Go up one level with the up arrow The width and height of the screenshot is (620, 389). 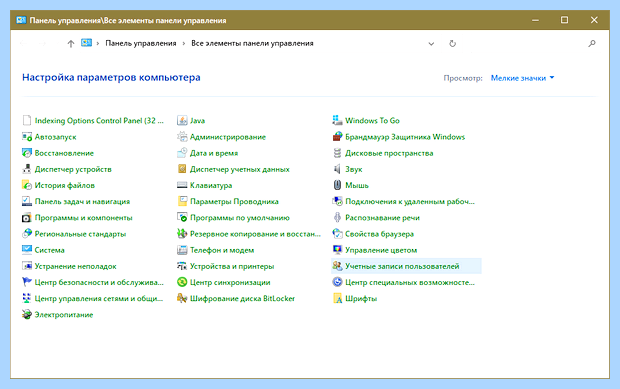click(x=71, y=43)
